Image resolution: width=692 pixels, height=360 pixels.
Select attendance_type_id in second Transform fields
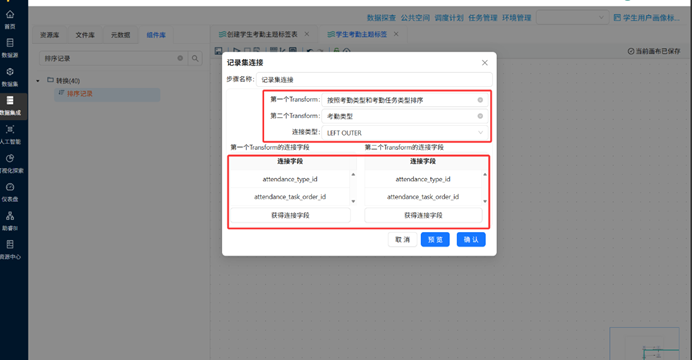(423, 179)
